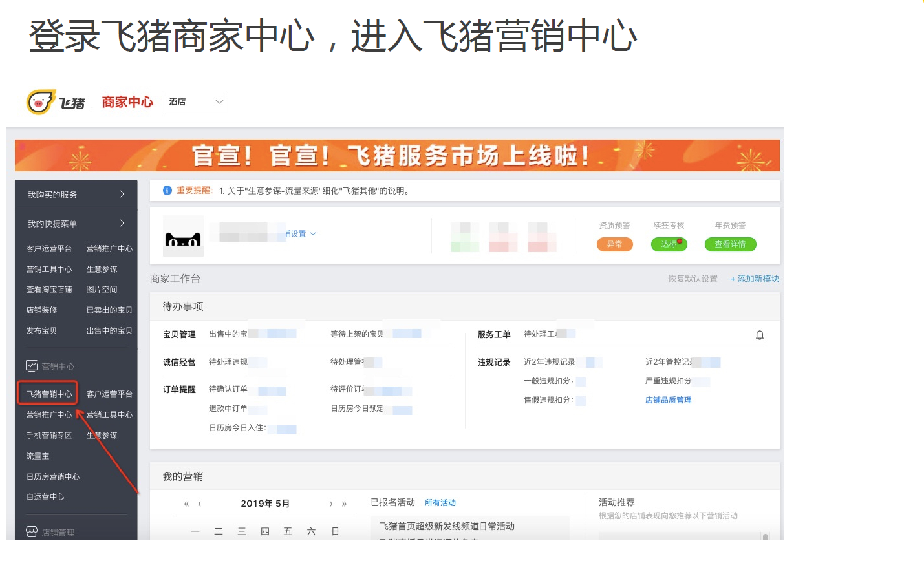Click 待处理违规 item
The image size is (924, 563).
[x=228, y=362]
